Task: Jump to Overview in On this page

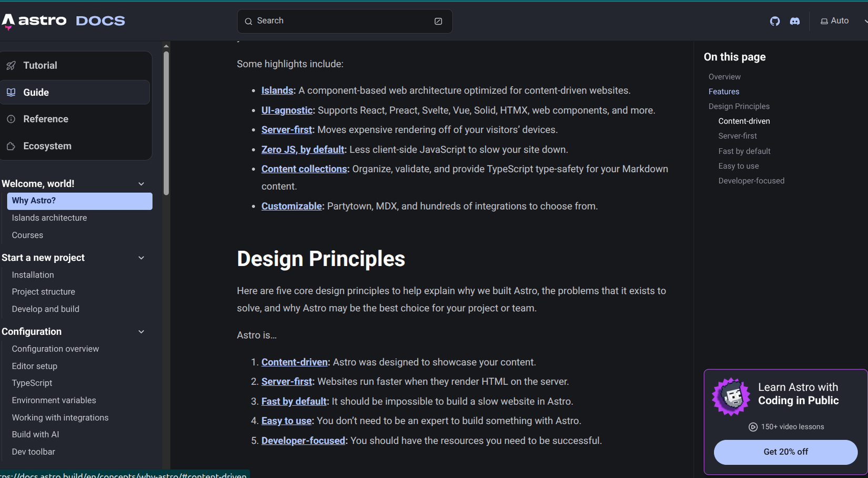Action: pos(724,77)
